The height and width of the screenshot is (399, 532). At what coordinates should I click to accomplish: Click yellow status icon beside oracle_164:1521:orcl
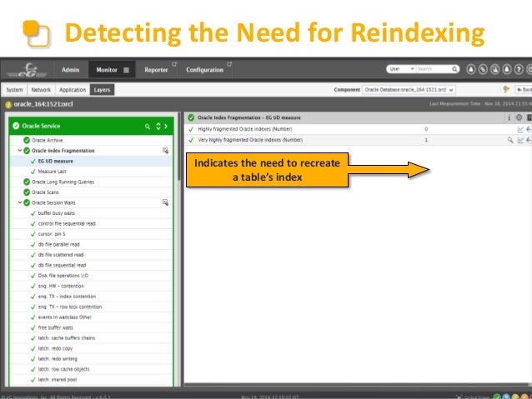point(8,105)
